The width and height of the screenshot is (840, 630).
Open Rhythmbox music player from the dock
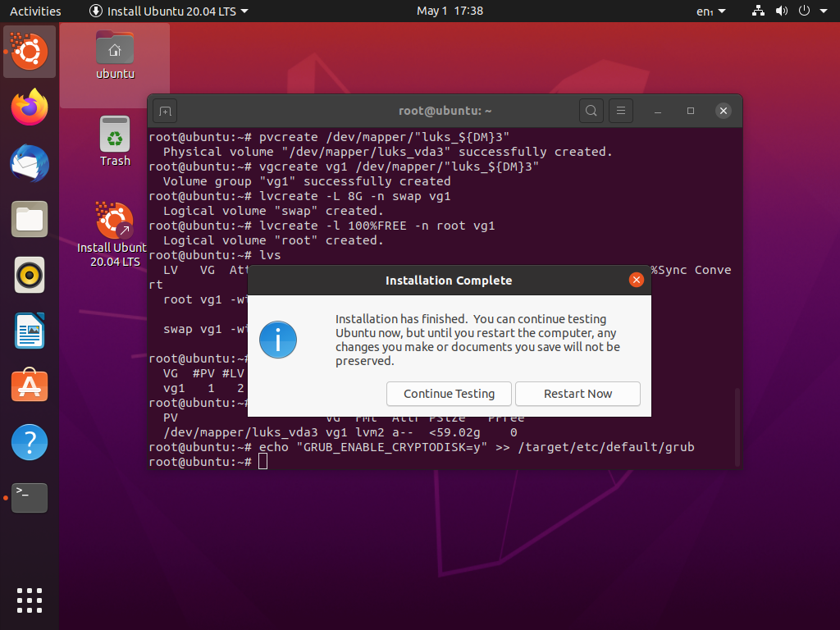[x=30, y=275]
